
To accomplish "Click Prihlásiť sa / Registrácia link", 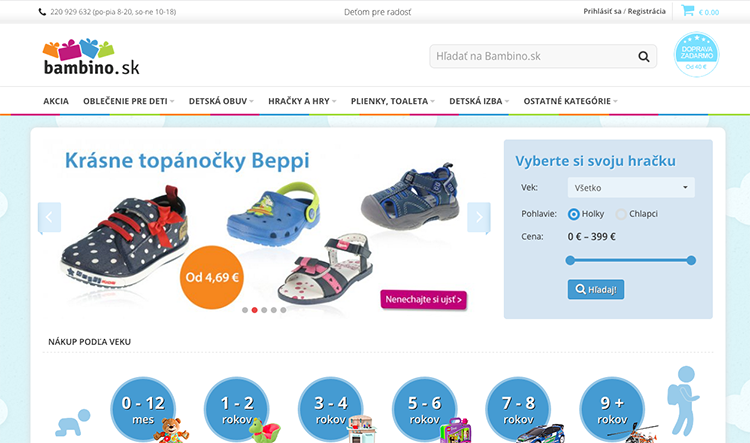I will point(624,11).
